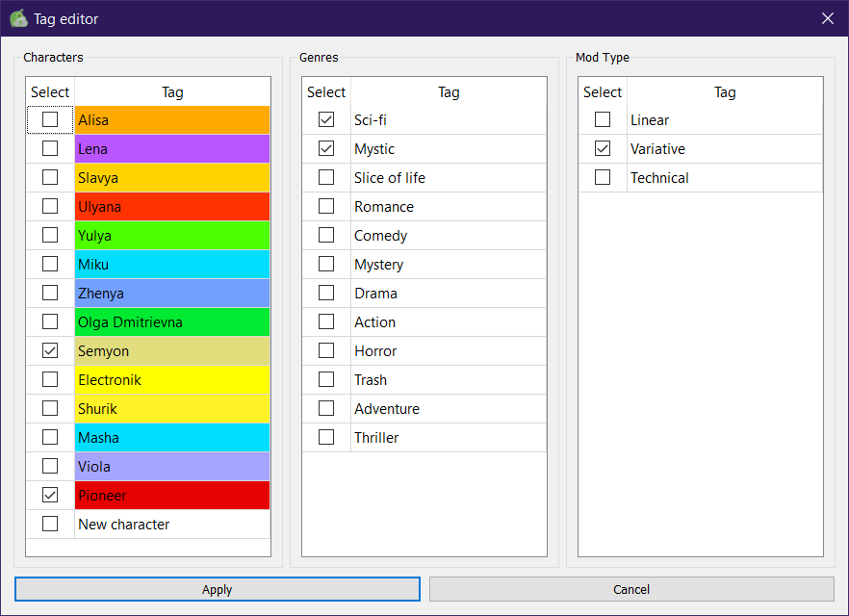Select the Slice of life tag text
This screenshot has height=616, width=849.
tap(390, 177)
